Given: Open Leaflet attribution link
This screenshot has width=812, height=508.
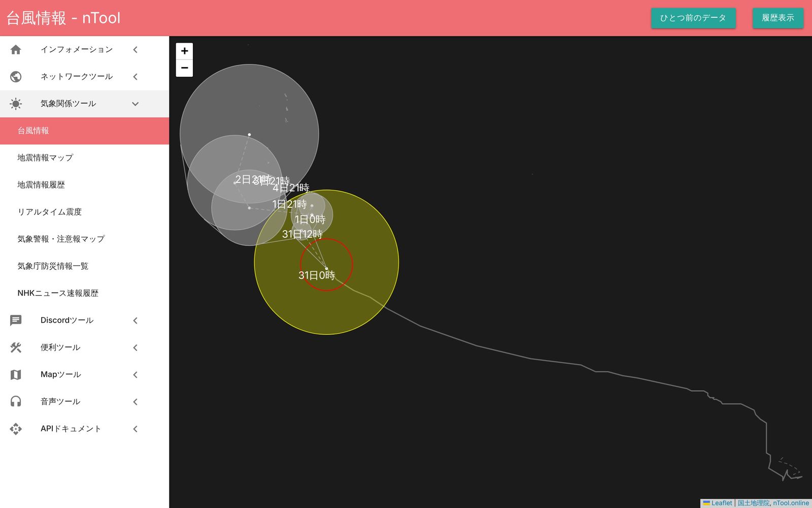Looking at the screenshot, I should [x=718, y=503].
